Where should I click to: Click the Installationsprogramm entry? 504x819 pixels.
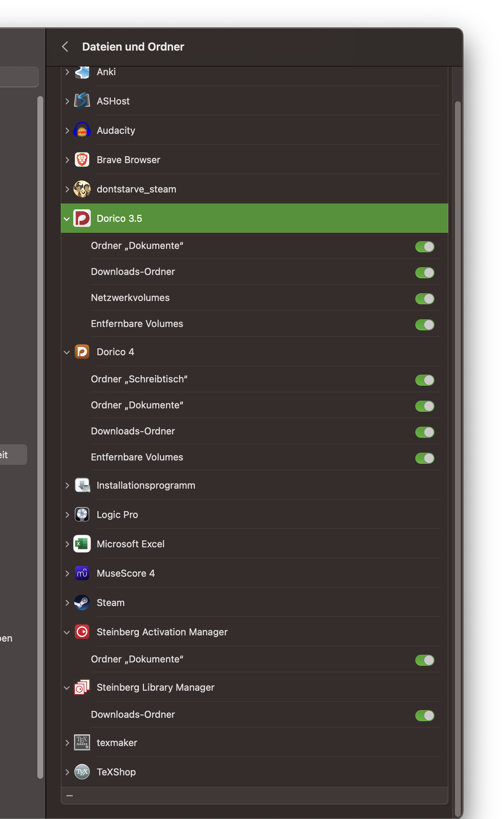146,485
